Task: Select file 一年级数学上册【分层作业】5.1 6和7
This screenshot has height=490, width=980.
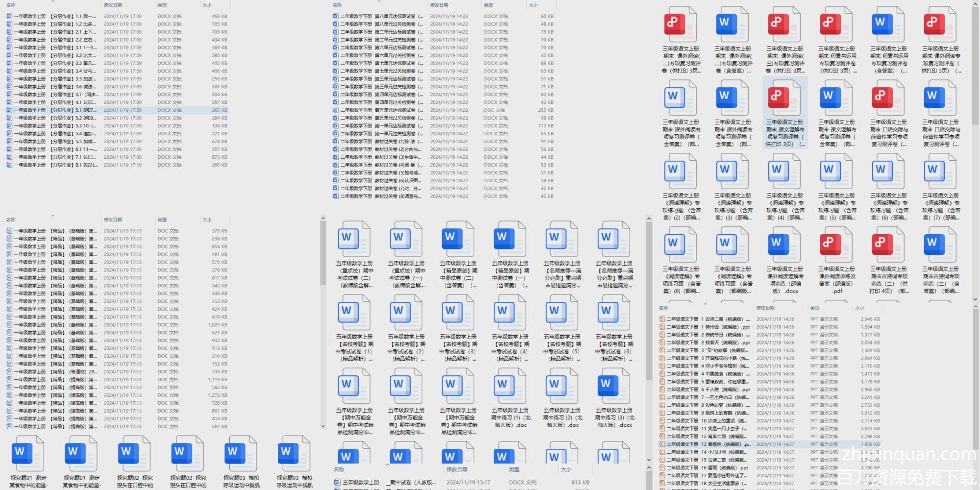Action: [x=54, y=110]
